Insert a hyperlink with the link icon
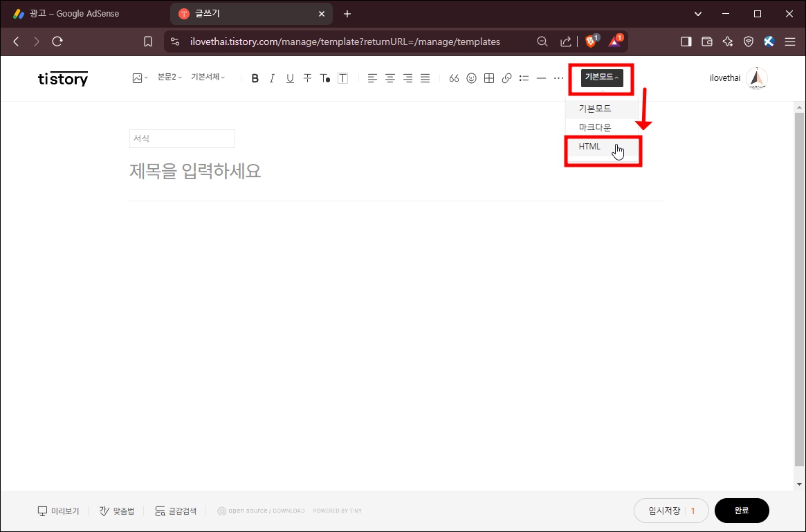 click(x=506, y=77)
